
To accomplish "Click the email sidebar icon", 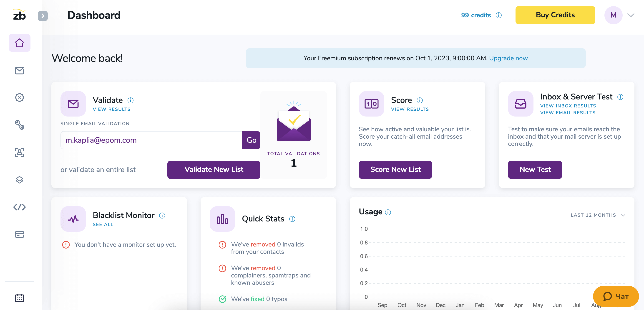I will coord(19,70).
